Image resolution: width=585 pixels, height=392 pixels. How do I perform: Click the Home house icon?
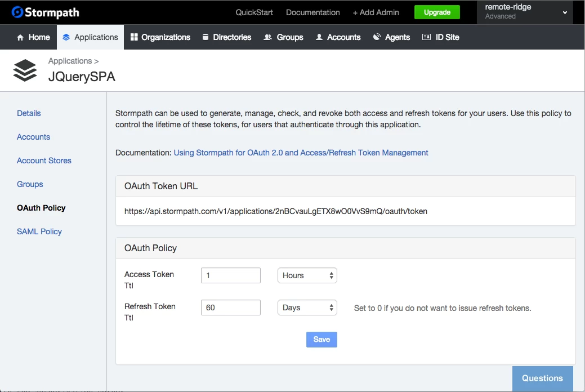point(20,37)
